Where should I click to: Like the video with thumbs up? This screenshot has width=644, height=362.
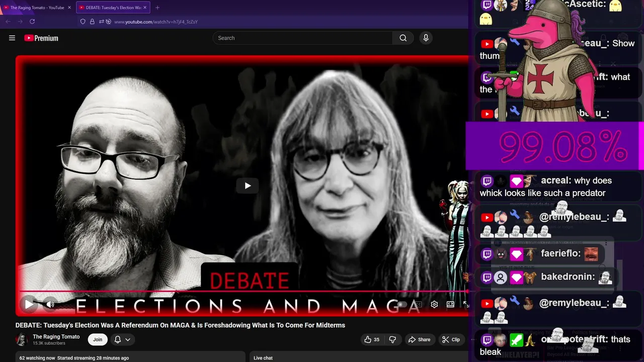point(372,339)
